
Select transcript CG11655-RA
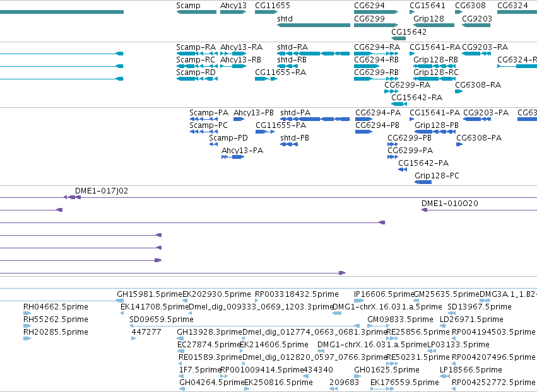(x=280, y=72)
